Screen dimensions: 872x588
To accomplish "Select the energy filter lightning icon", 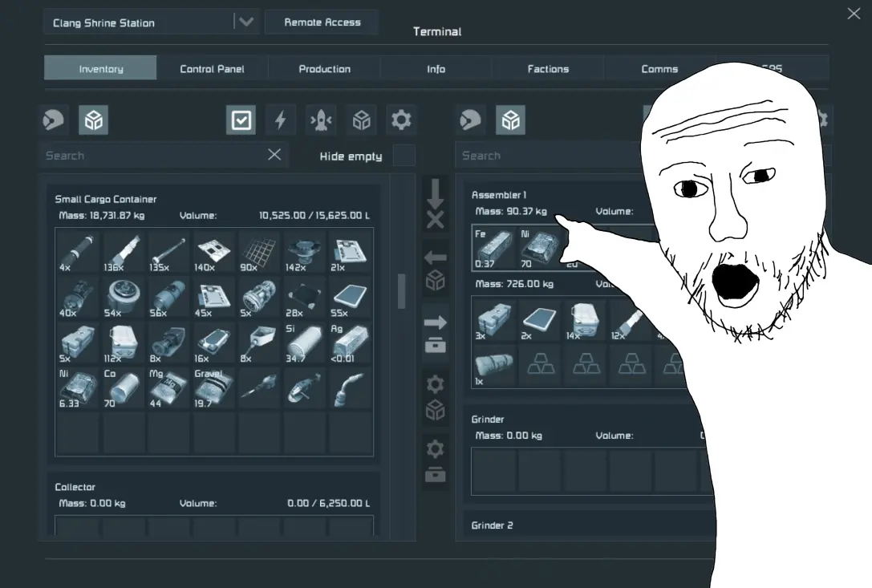I will [281, 120].
